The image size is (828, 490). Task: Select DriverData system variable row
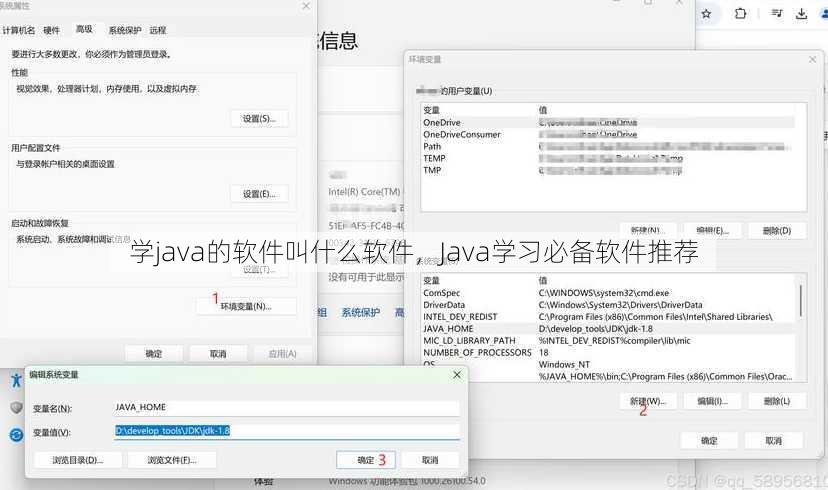[608, 305]
